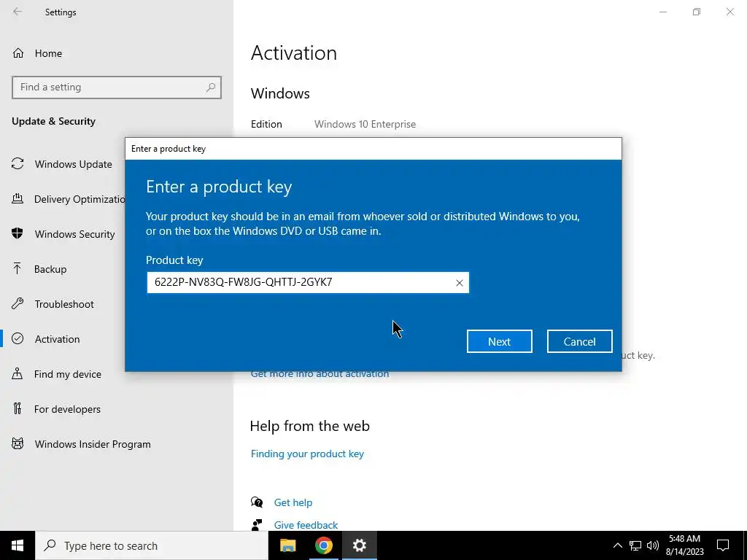
Task: Click the Get help chat bubble icon
Action: pos(257,502)
